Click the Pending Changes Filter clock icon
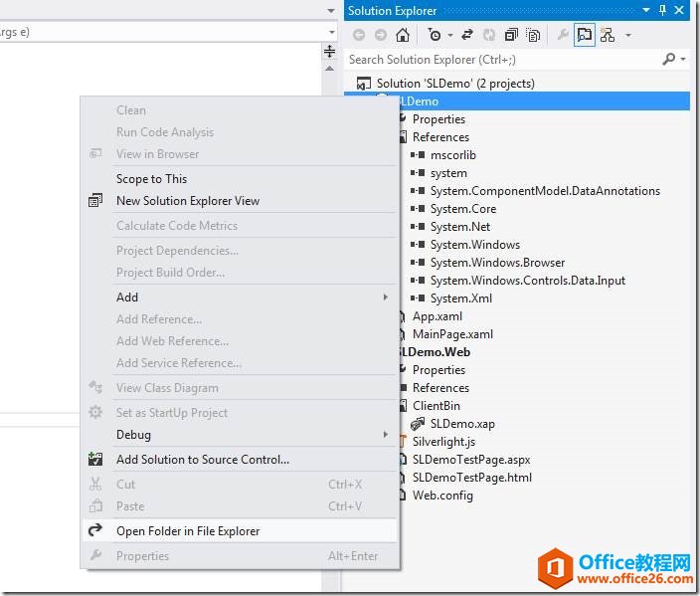The image size is (700, 596). (435, 35)
